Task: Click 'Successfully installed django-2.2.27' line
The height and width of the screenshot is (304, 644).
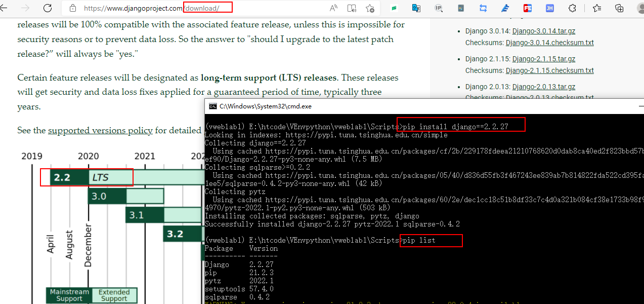Action: coord(332,224)
